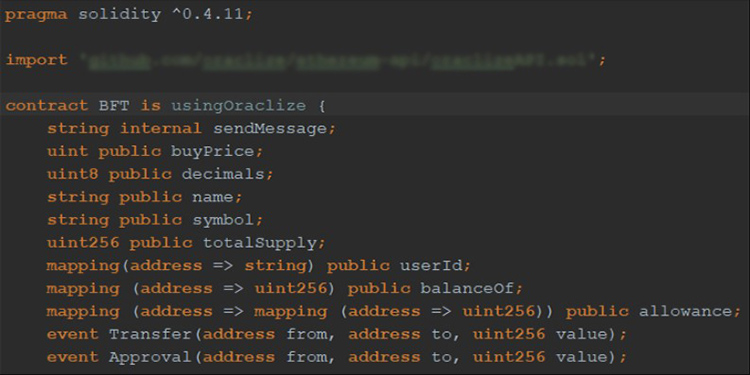Click the 'userId' mapping name
This screenshot has height=375, width=750.
pyautogui.click(x=431, y=265)
